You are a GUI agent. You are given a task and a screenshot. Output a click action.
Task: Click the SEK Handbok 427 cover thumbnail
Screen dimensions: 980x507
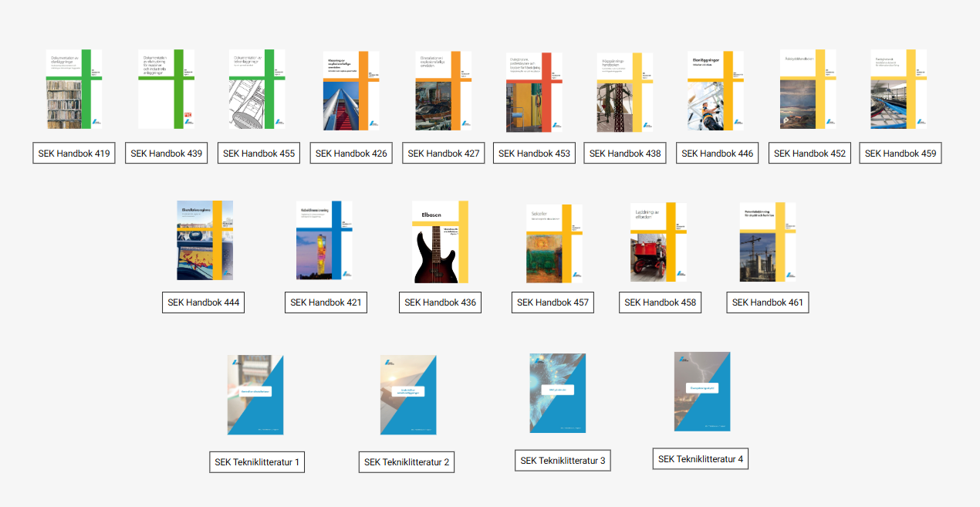(443, 91)
